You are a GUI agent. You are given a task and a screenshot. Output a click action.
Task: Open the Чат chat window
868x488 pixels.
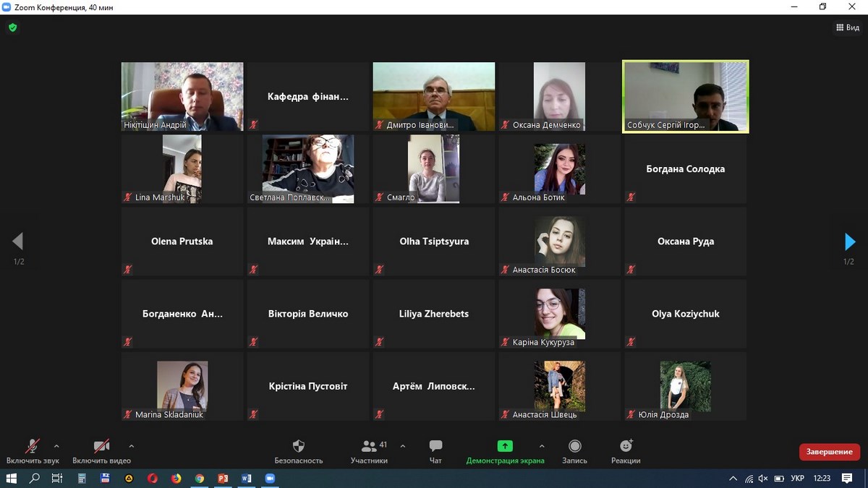point(435,446)
